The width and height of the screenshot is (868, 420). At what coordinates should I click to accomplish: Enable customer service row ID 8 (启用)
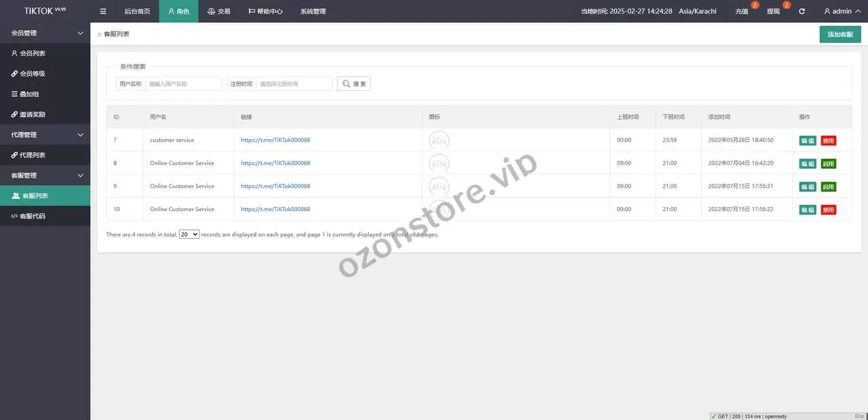pos(828,164)
